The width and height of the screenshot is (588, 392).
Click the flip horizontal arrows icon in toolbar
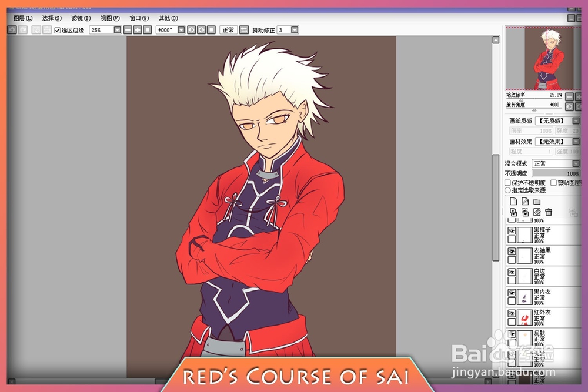click(244, 30)
